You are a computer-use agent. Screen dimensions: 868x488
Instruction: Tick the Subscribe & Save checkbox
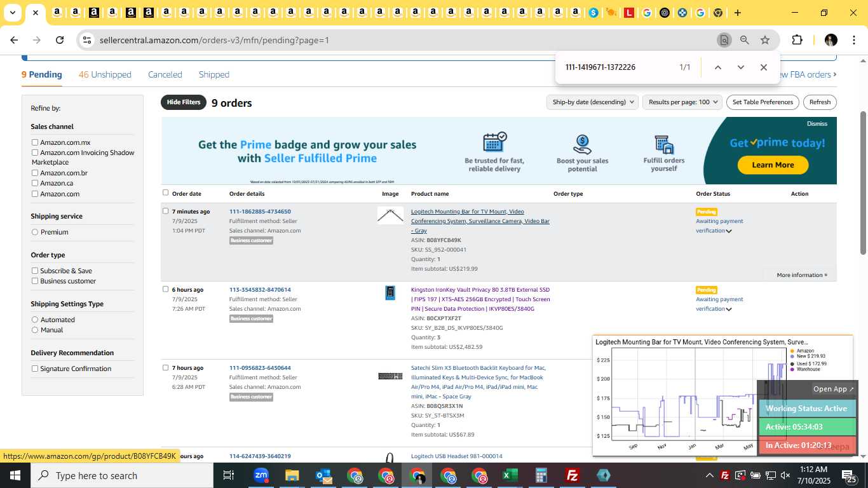coord(35,271)
